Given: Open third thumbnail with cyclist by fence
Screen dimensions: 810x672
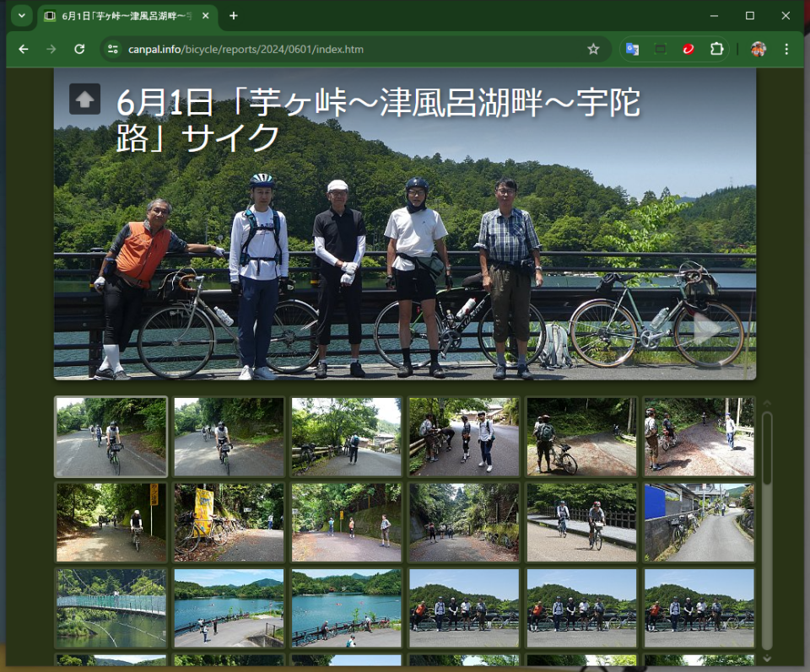Looking at the screenshot, I should [346, 437].
